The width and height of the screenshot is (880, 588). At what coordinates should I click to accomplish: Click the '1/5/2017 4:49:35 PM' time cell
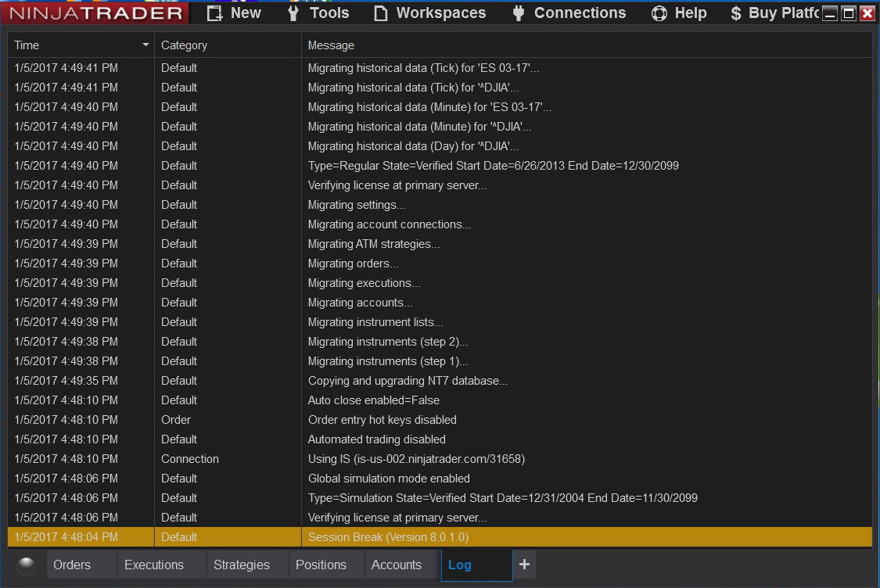coord(81,381)
